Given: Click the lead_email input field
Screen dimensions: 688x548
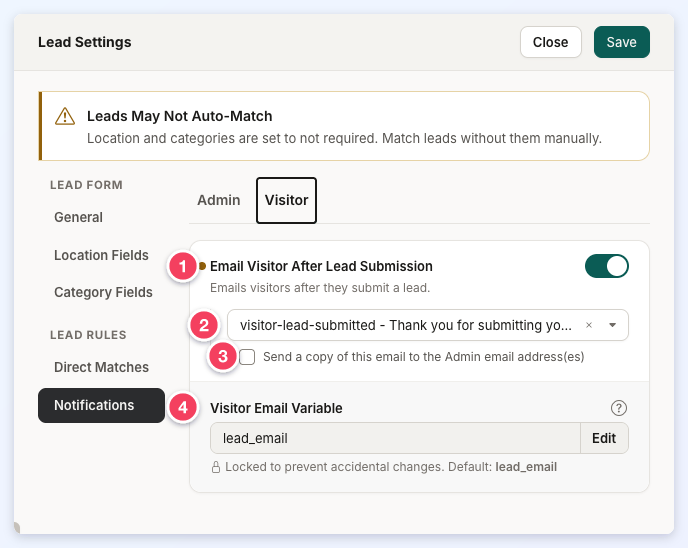Looking at the screenshot, I should coord(395,438).
